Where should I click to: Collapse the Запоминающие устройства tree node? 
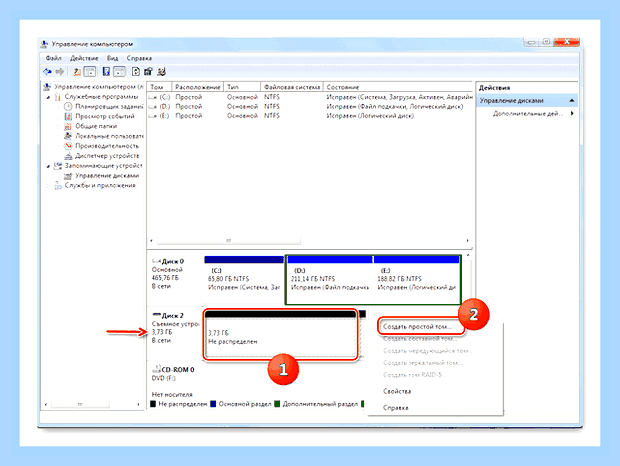coord(48,166)
